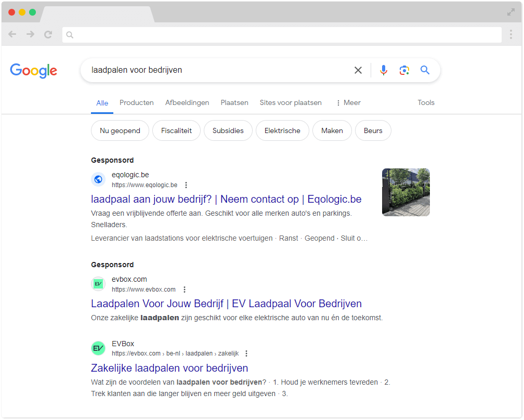Open the Tools options

coord(426,102)
